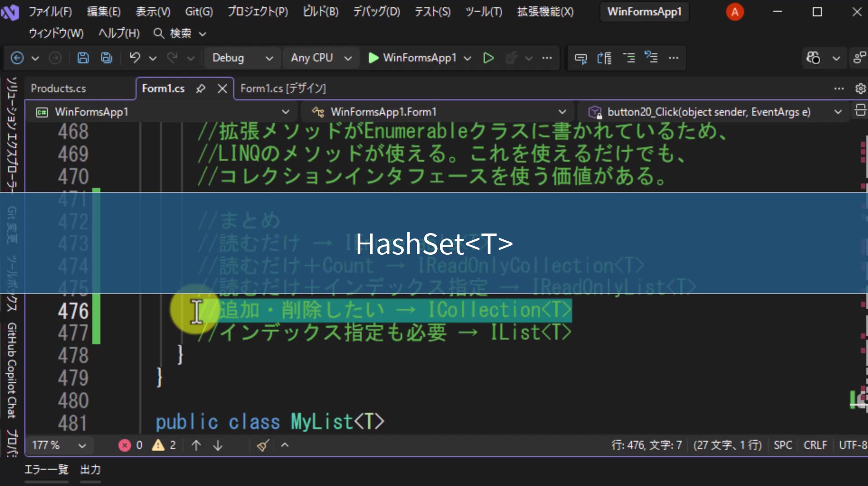Viewport: 868px width, 486px height.
Task: Switch to the Form1.cs [デザイン] tab
Action: click(x=283, y=89)
